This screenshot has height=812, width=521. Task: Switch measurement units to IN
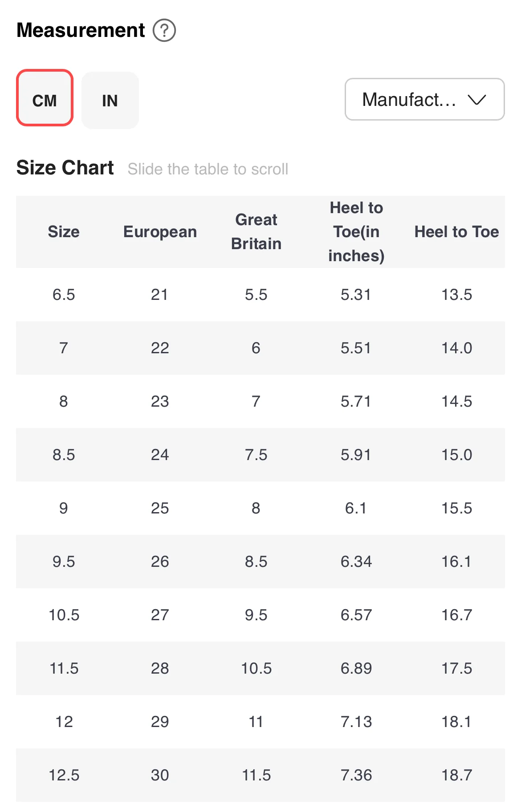tap(110, 101)
